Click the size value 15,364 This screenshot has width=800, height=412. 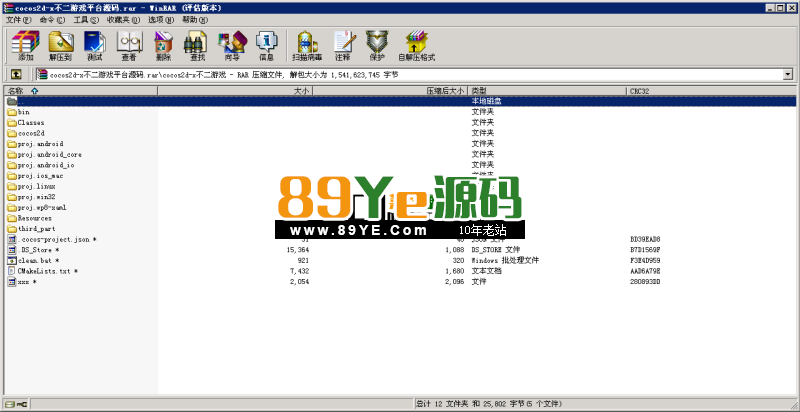[298, 250]
